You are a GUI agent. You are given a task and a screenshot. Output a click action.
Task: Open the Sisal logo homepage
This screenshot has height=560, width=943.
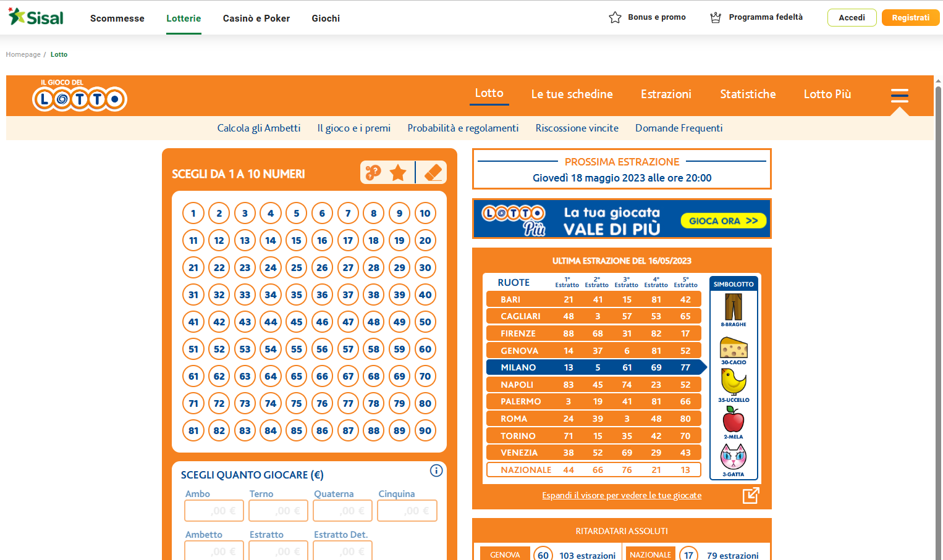[36, 17]
